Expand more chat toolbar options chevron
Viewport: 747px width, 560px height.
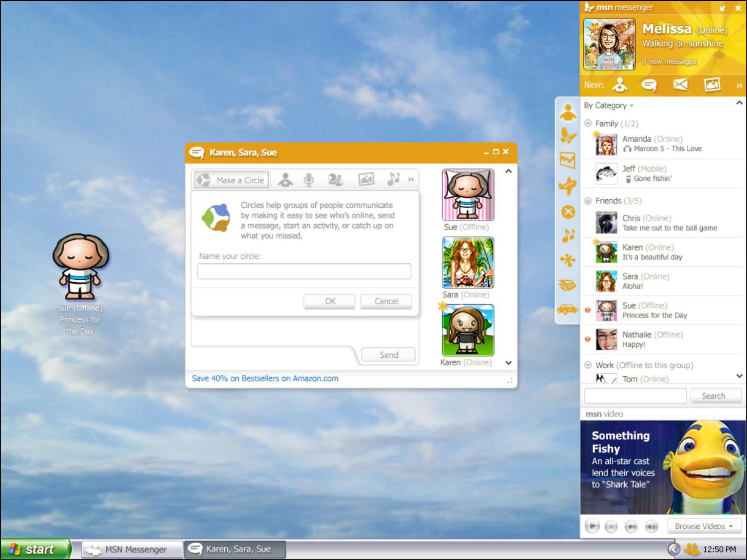[411, 180]
